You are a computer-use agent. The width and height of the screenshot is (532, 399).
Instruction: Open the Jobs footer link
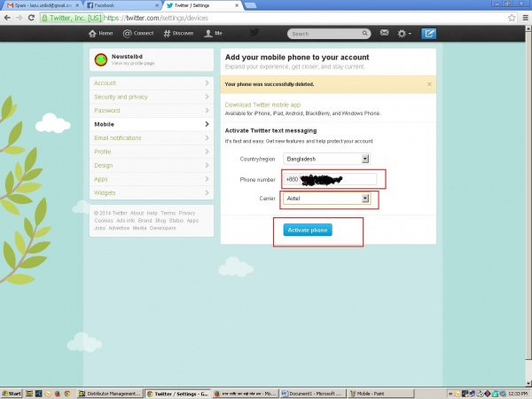click(x=99, y=228)
